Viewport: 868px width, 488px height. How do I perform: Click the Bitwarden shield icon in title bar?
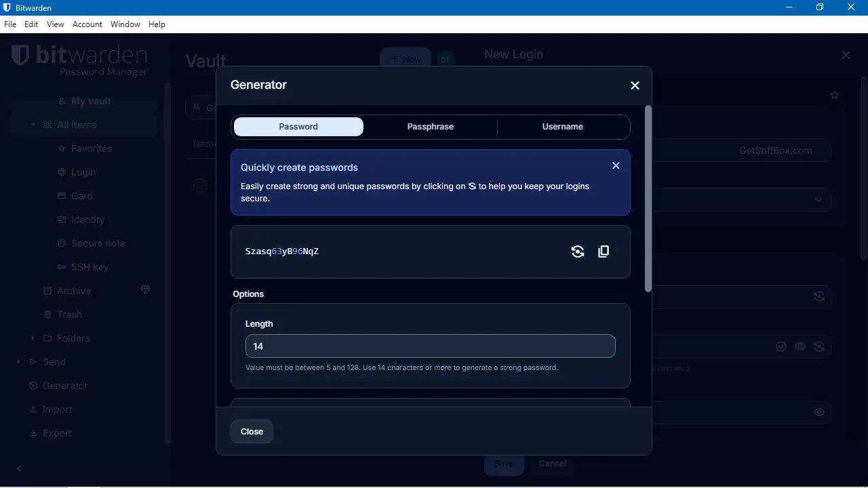pyautogui.click(x=7, y=7)
